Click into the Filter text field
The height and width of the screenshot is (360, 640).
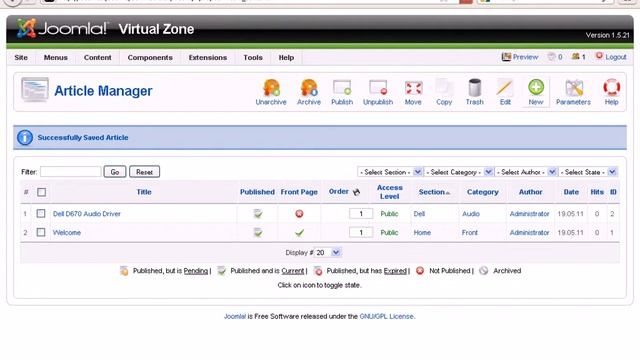(x=71, y=171)
